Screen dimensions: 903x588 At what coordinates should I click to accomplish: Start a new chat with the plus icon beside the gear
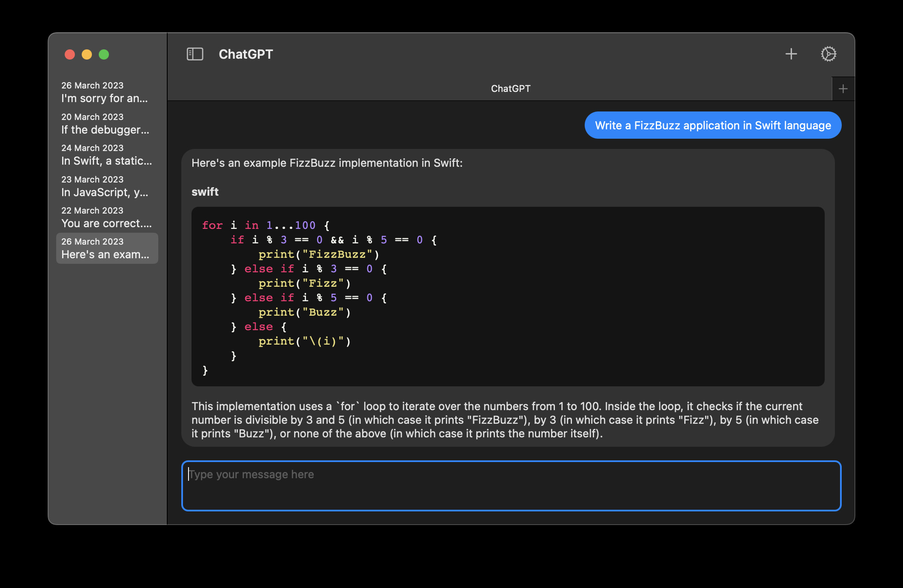pos(791,54)
